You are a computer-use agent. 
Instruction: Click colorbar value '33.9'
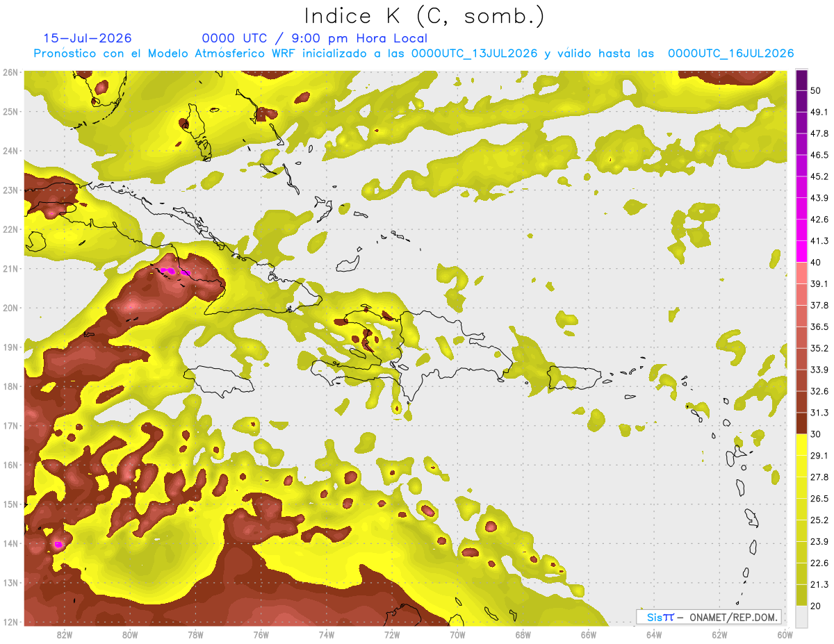pyautogui.click(x=819, y=370)
